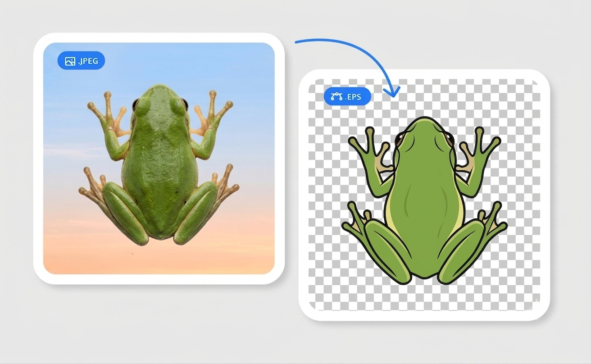Click the vector frog's right eye
The height and width of the screenshot is (364, 591).
(x=449, y=138)
